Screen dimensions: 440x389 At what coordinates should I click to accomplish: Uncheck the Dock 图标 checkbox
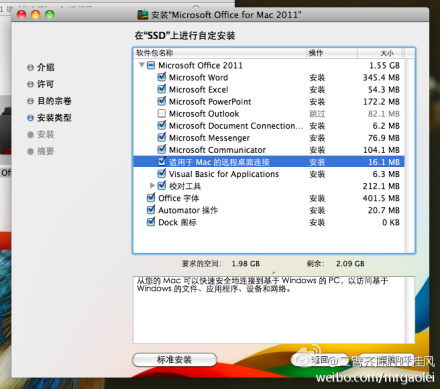point(151,222)
